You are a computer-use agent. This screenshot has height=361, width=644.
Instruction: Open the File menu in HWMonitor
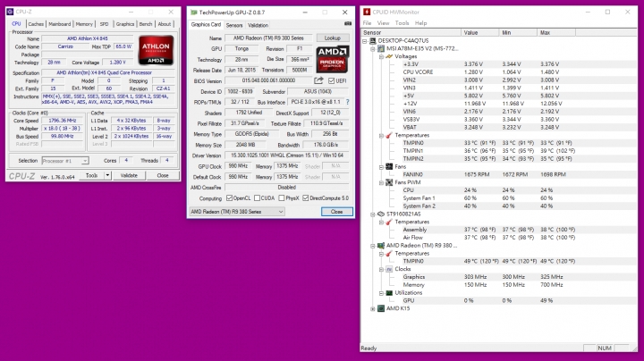(367, 23)
